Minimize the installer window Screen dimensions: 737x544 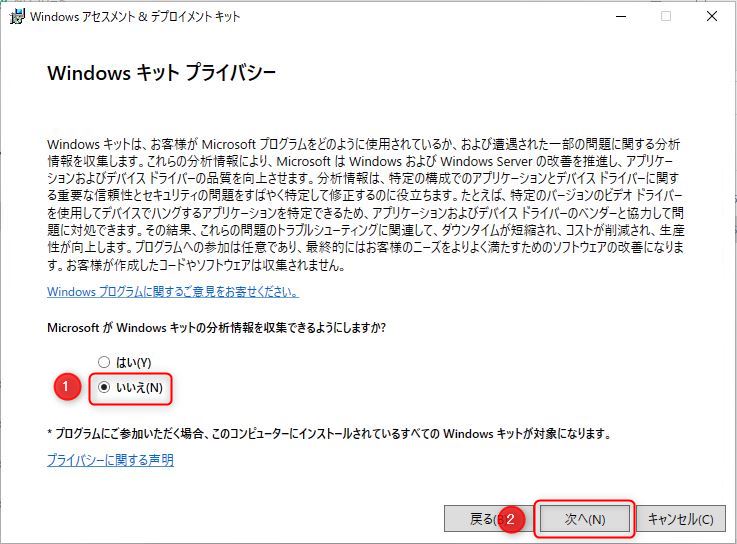[x=621, y=16]
